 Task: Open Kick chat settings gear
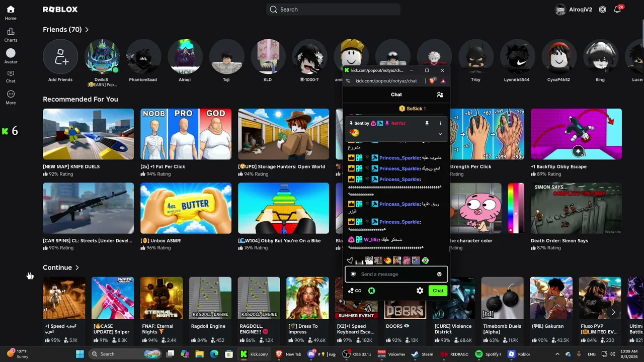(x=420, y=291)
